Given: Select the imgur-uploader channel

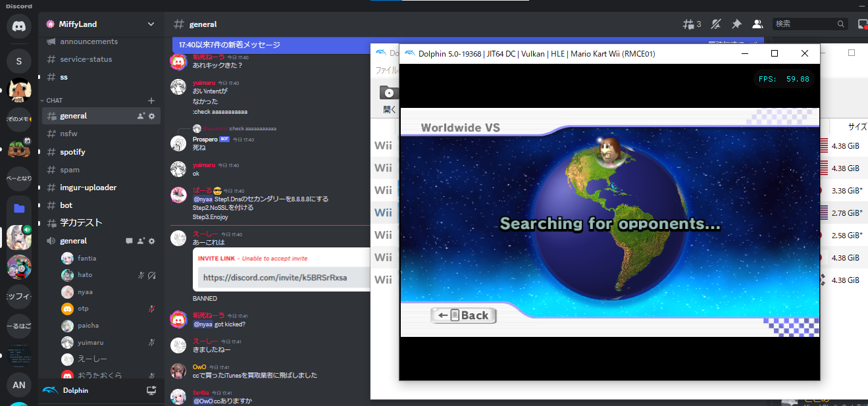Looking at the screenshot, I should [88, 188].
